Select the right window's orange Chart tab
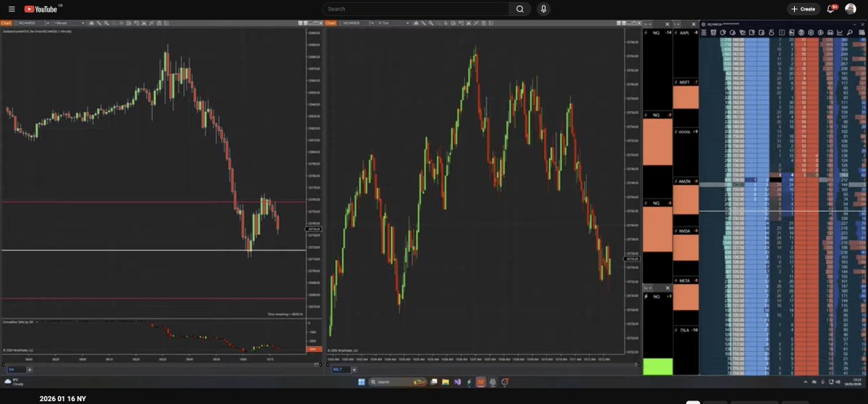The width and height of the screenshot is (868, 404). click(331, 23)
